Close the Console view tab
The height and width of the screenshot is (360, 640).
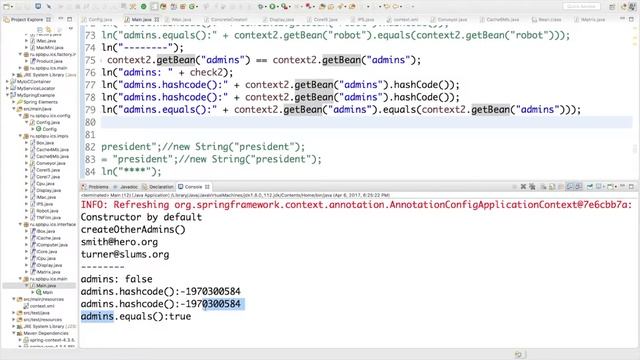point(207,187)
